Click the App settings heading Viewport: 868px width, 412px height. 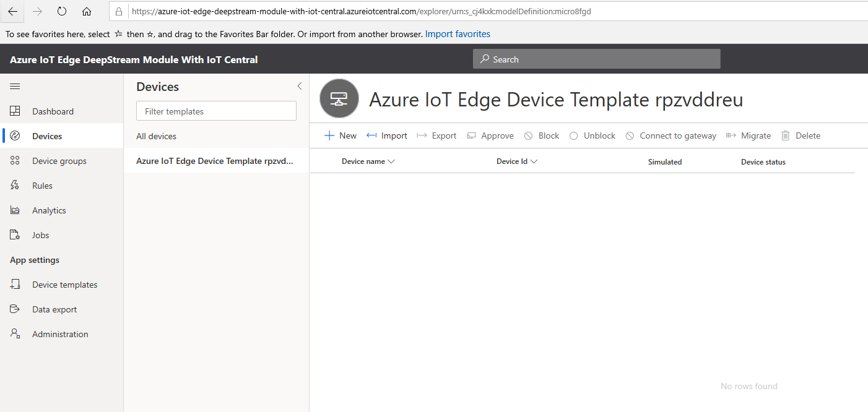click(x=35, y=260)
